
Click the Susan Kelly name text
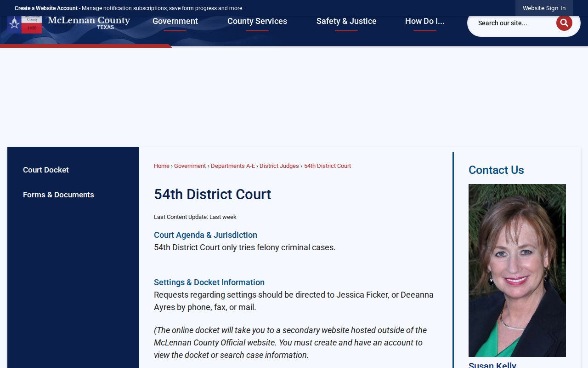pos(492,365)
